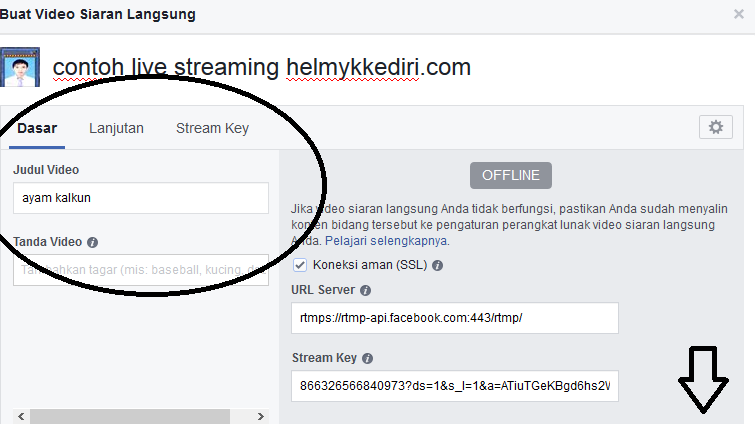Switch to the Lanjutan tab
Image resolution: width=755 pixels, height=424 pixels.
pos(116,128)
